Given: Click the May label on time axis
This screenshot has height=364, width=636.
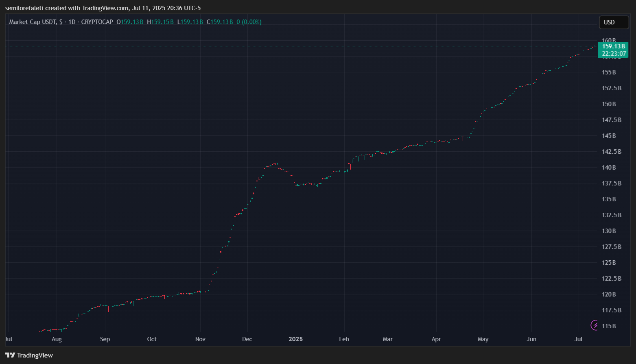Looking at the screenshot, I should 483,339.
